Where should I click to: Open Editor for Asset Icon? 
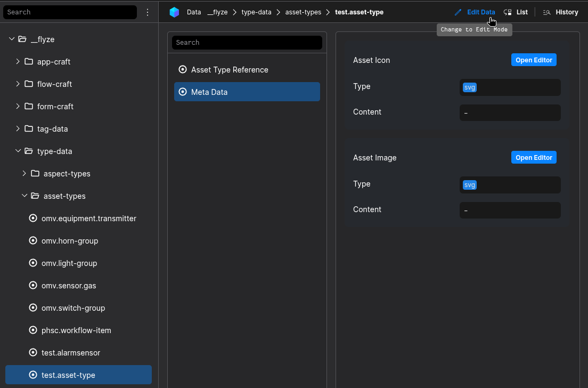(x=534, y=60)
